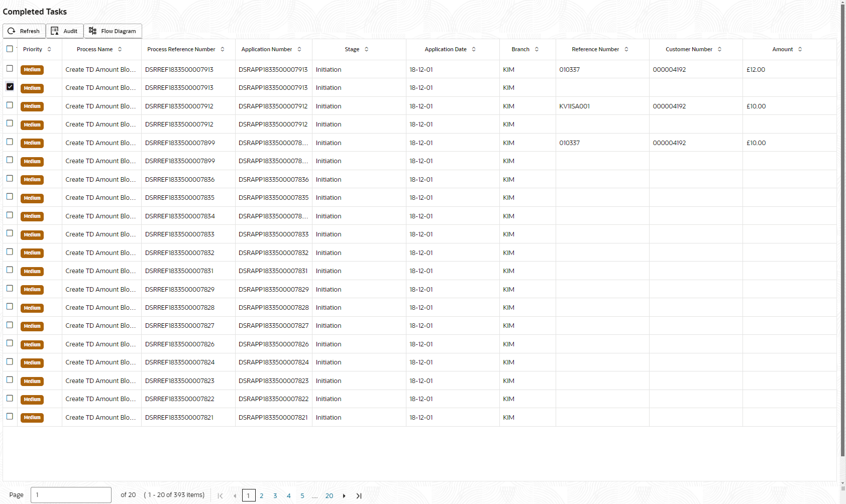
Task: Click application number DSRAPP1833500007828
Action: pyautogui.click(x=273, y=308)
